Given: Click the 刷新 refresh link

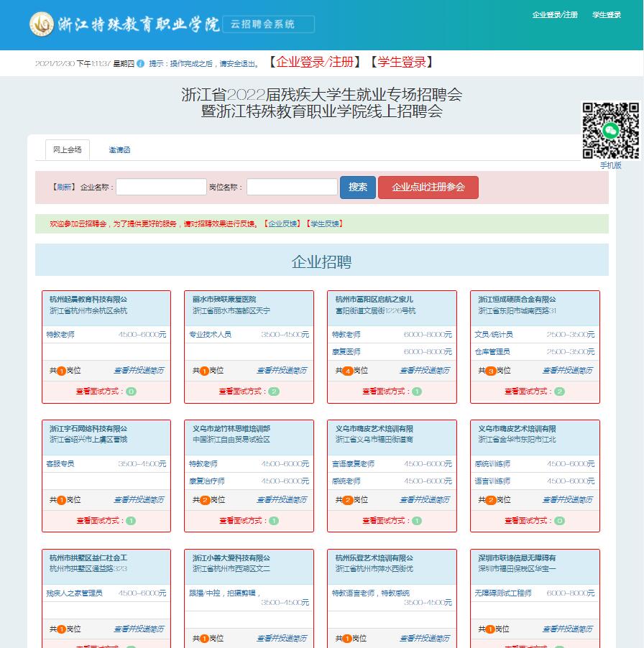Looking at the screenshot, I should (x=64, y=188).
